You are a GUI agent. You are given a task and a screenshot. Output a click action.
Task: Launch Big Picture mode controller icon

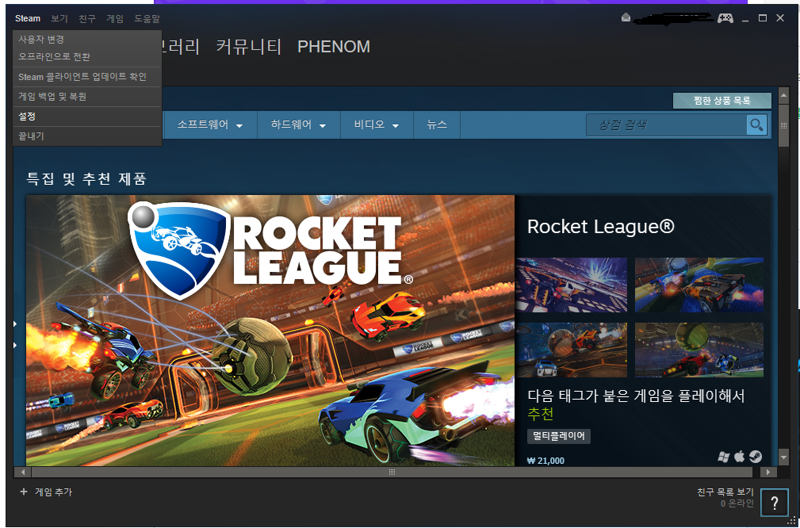(725, 18)
